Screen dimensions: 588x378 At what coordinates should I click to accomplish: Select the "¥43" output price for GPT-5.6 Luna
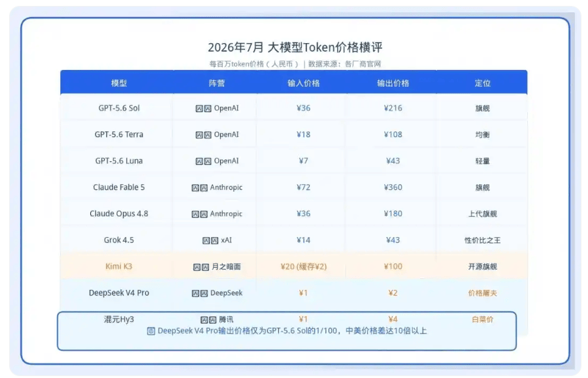click(x=393, y=161)
